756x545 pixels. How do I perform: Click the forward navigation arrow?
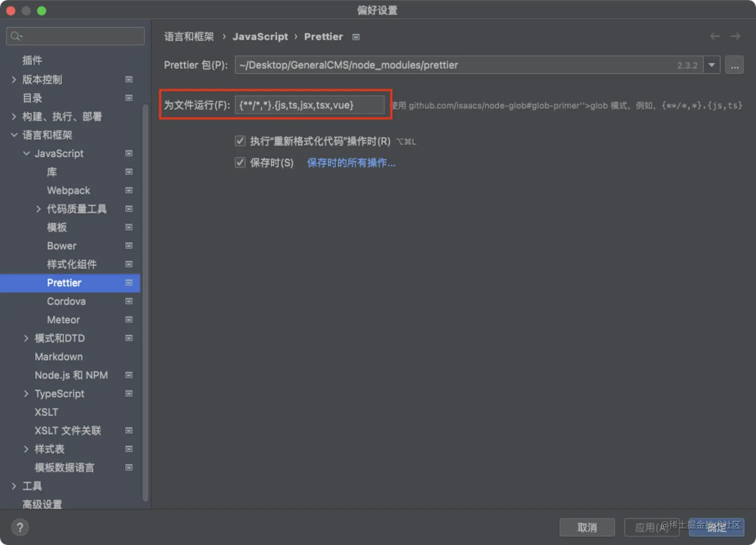tap(734, 36)
